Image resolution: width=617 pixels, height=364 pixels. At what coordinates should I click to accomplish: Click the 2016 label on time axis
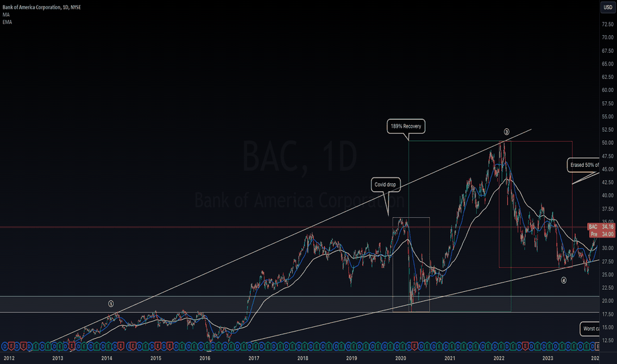(205, 358)
